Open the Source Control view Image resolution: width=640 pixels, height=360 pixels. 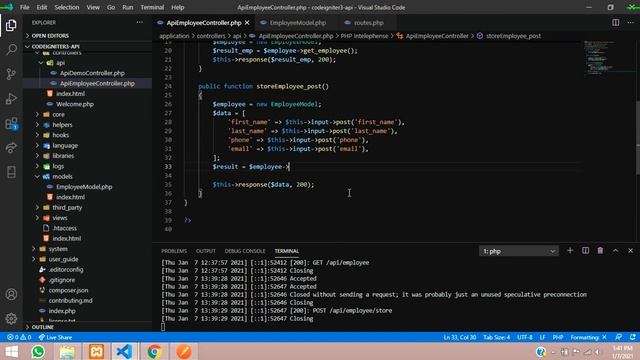point(11,74)
